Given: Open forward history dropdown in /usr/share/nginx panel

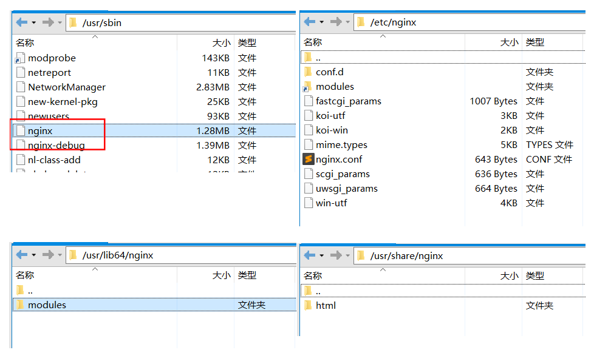Looking at the screenshot, I should click(x=347, y=255).
